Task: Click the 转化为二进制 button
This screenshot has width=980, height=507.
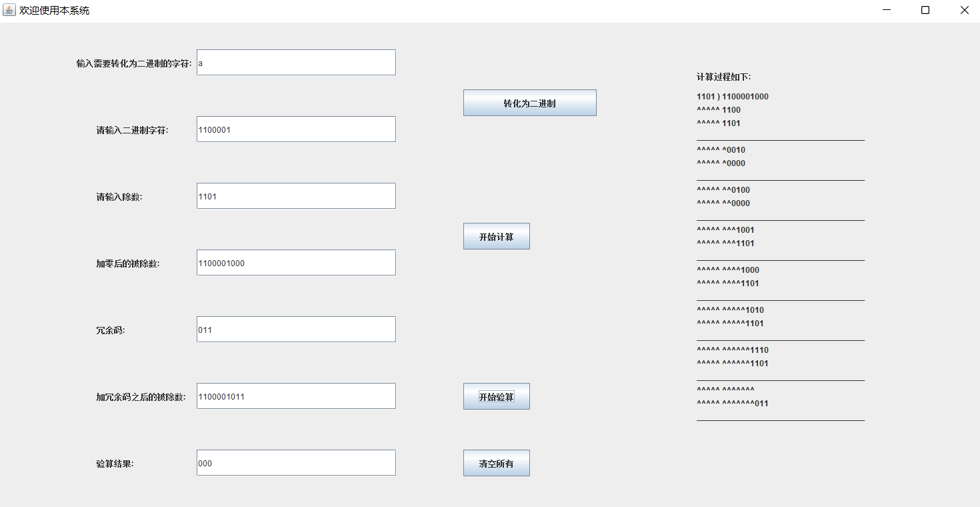Action: 529,103
